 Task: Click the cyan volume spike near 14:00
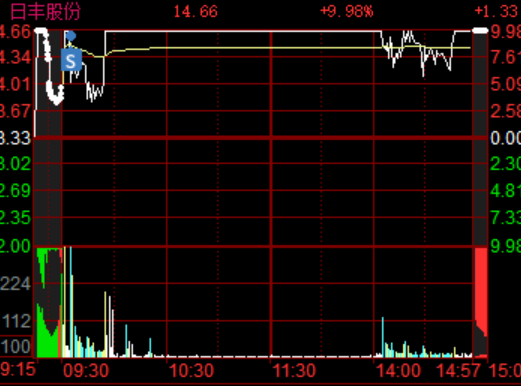(x=383, y=337)
